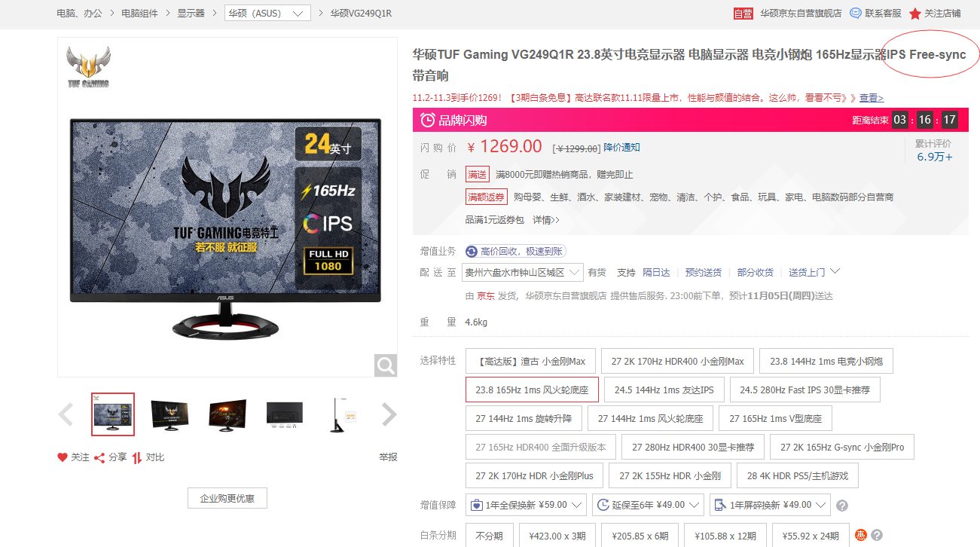Click the 对比 compare icon
This screenshot has width=980, height=547.
137,457
